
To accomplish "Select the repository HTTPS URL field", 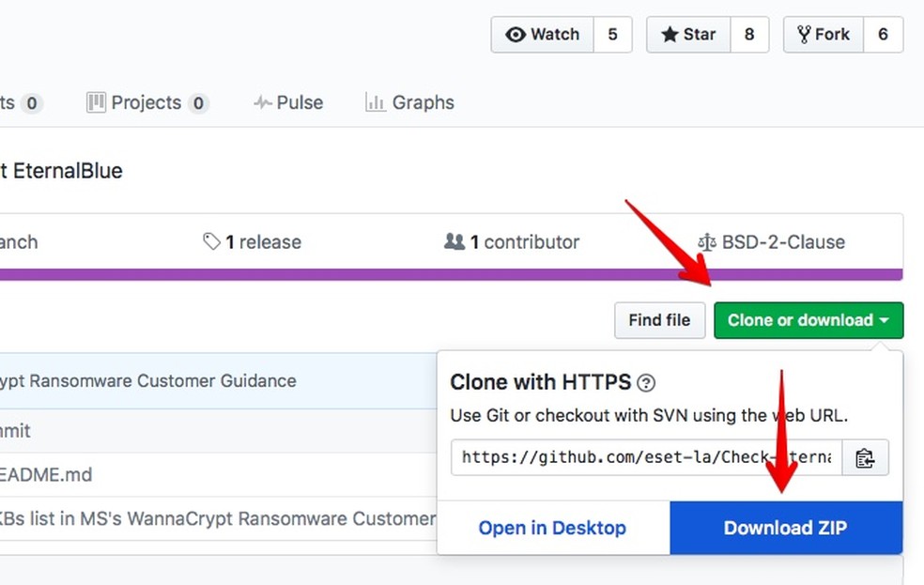I will point(646,457).
